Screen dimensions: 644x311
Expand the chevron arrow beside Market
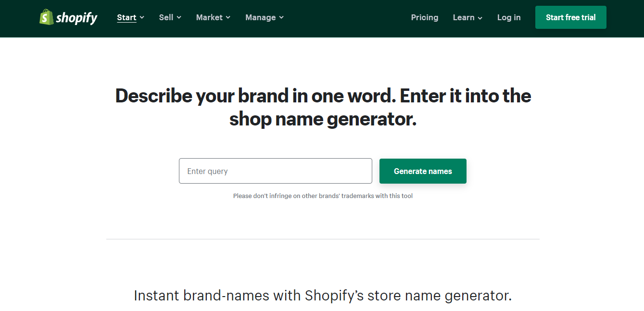pyautogui.click(x=228, y=17)
